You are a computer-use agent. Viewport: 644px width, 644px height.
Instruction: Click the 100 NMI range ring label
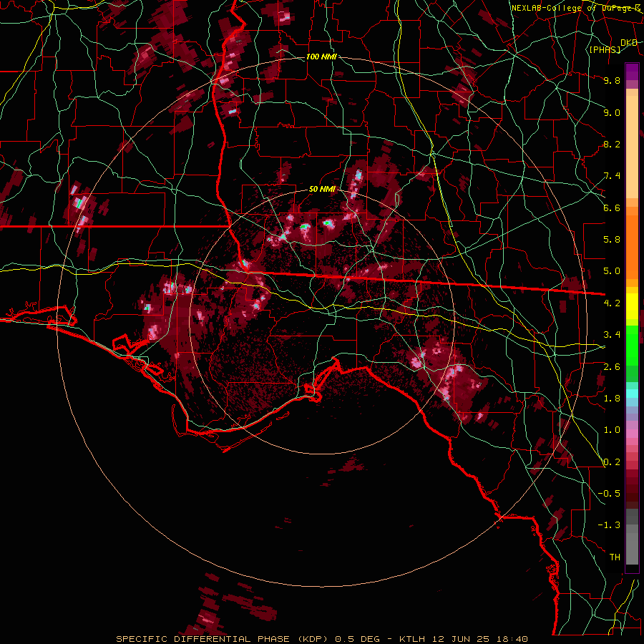click(x=321, y=57)
